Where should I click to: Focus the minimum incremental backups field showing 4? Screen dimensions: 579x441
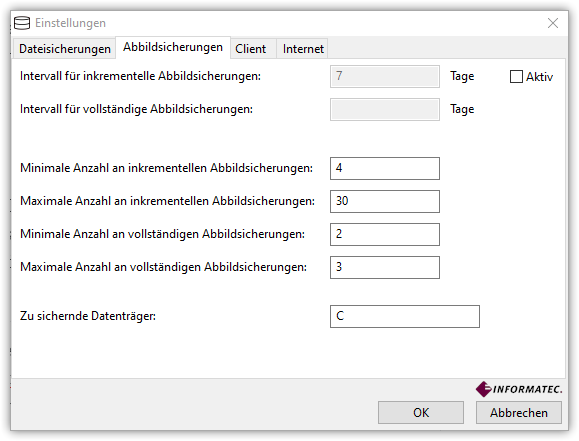click(385, 168)
